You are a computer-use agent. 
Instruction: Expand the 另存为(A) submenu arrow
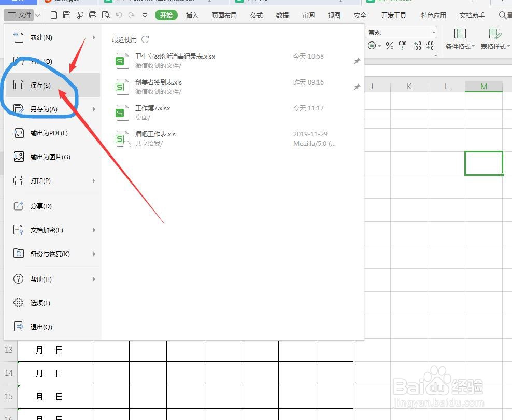click(x=94, y=109)
